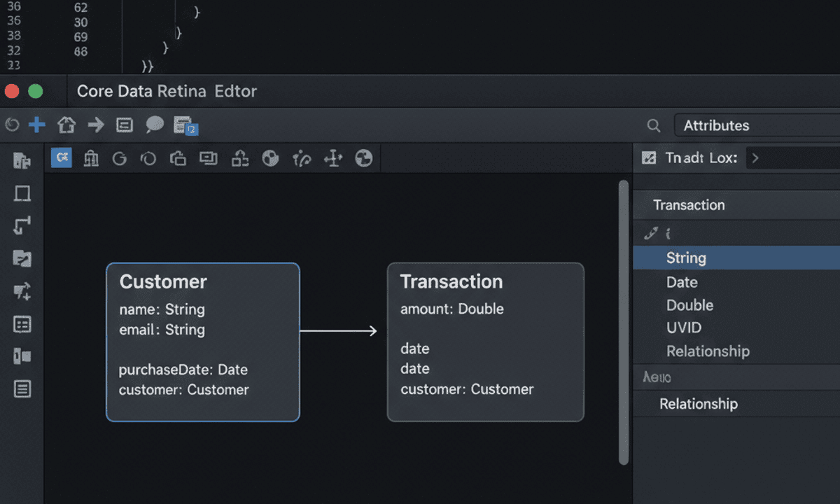Click the rotate/refresh icon in the top toolbar
840x504 pixels.
pyautogui.click(x=11, y=125)
